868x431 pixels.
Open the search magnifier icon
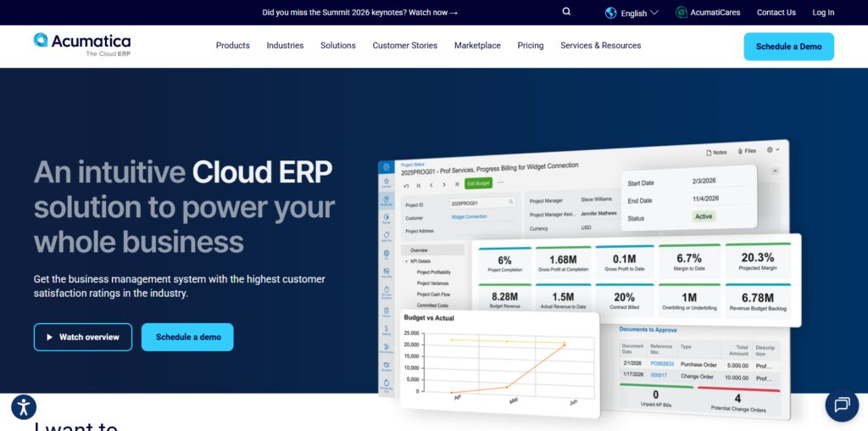[566, 12]
